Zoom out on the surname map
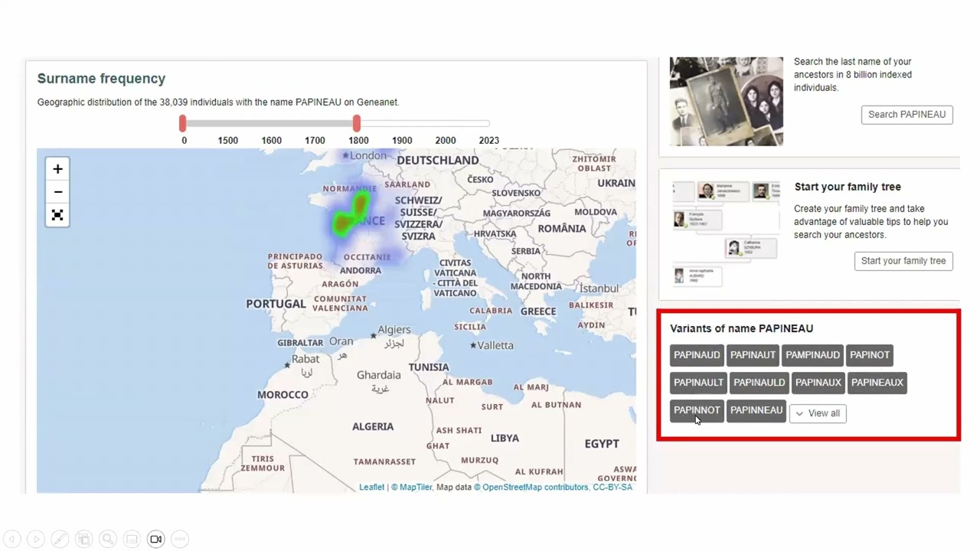 [x=57, y=192]
